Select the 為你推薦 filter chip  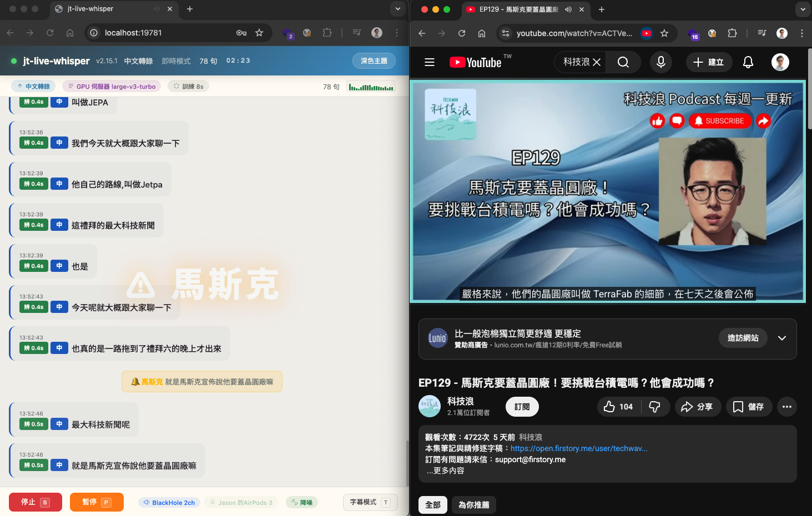tap(474, 505)
